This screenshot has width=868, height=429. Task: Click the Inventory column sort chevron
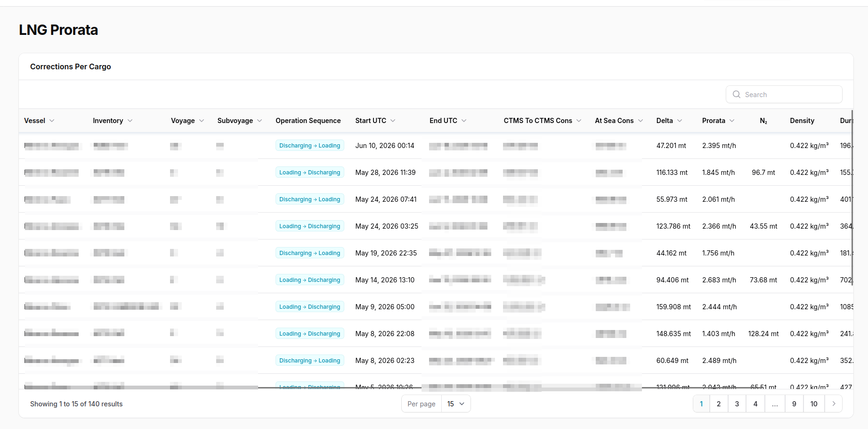click(130, 121)
